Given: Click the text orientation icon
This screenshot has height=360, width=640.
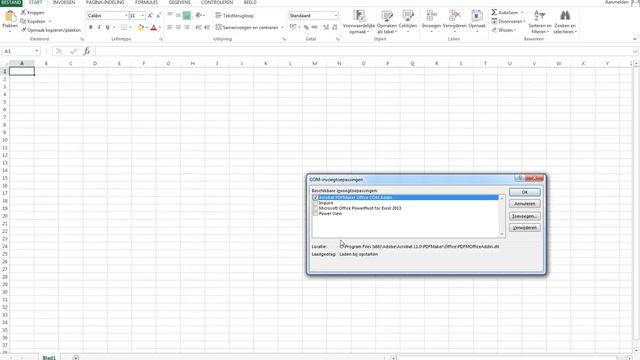Looking at the screenshot, I should [x=199, y=16].
